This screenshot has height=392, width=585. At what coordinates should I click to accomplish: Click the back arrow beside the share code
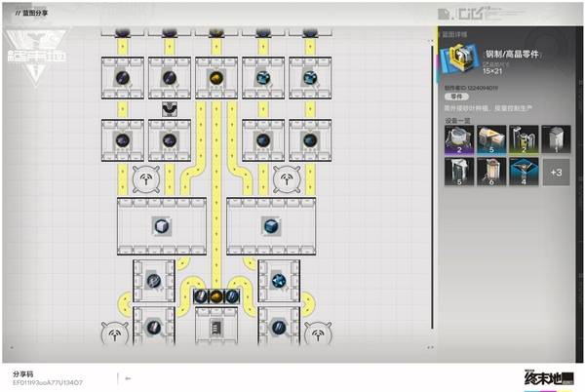129,378
